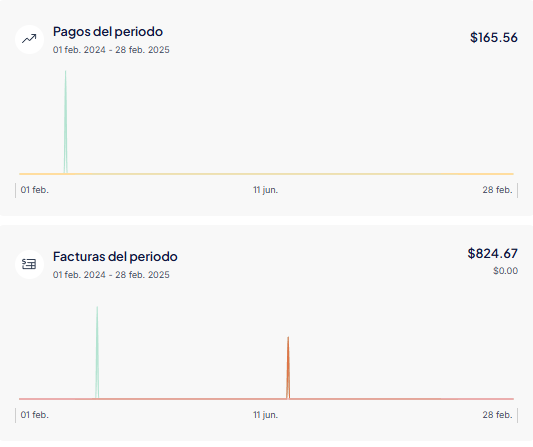
Task: Click the $165.56 payments total
Action: pos(494,37)
